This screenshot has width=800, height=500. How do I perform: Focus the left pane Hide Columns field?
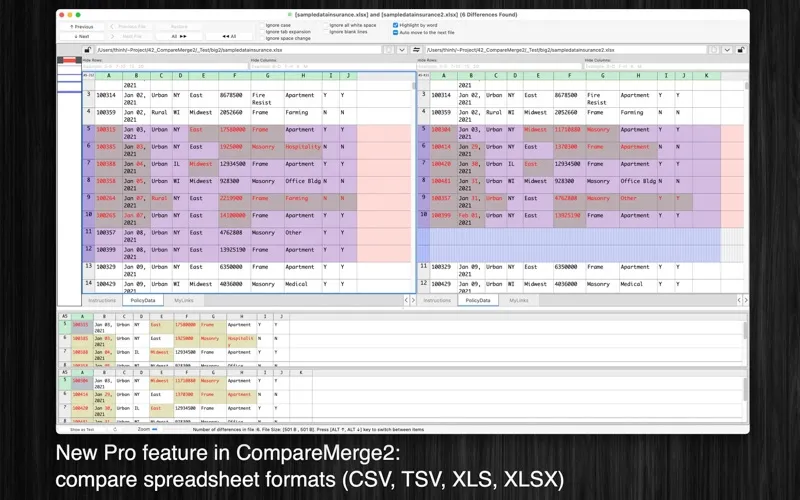(333, 66)
